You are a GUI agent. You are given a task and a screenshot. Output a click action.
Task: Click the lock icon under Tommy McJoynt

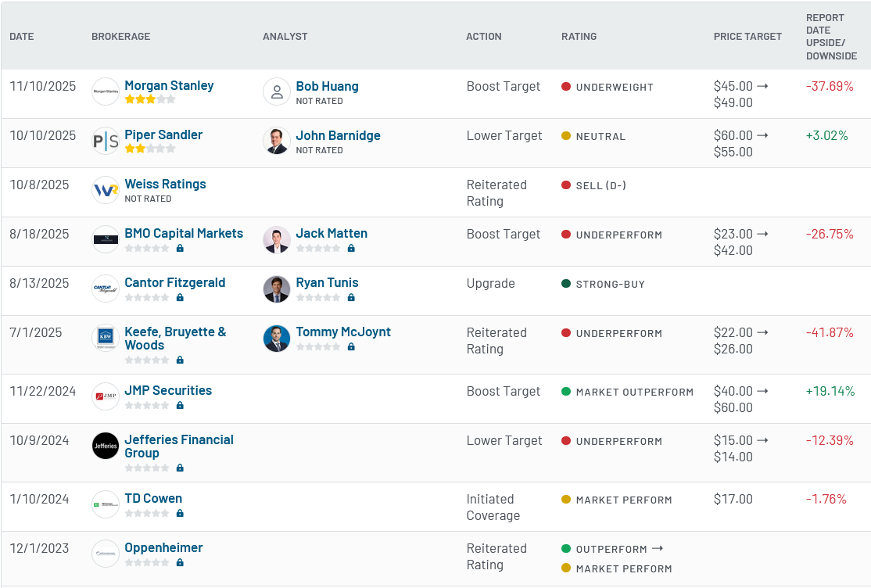pos(351,347)
